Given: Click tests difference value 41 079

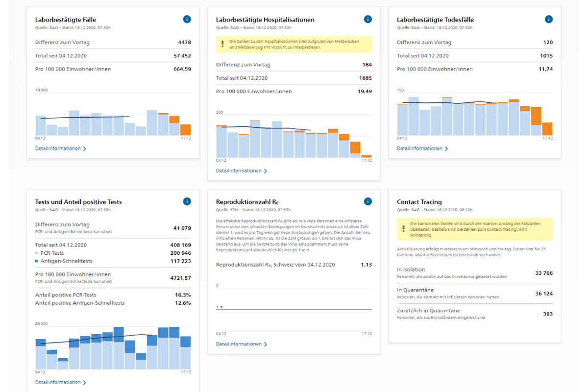Looking at the screenshot, I should click(182, 228).
